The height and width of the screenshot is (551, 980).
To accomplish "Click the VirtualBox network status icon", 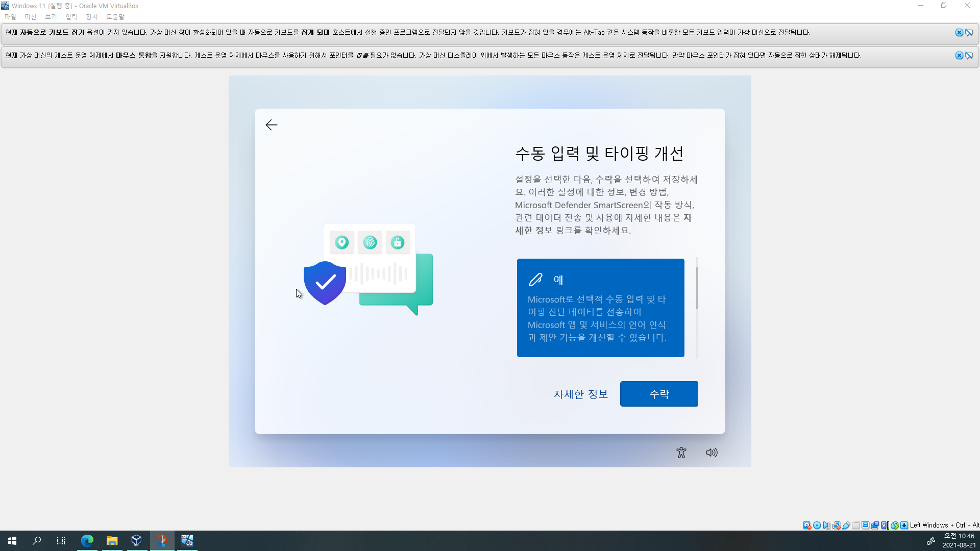I will pyautogui.click(x=836, y=525).
